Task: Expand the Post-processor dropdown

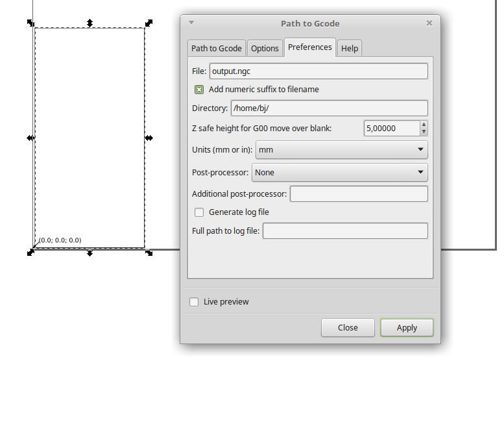Action: [x=339, y=173]
